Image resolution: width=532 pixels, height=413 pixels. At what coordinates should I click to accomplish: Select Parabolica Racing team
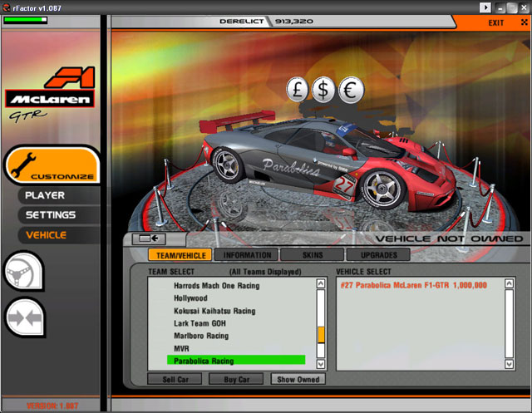236,361
